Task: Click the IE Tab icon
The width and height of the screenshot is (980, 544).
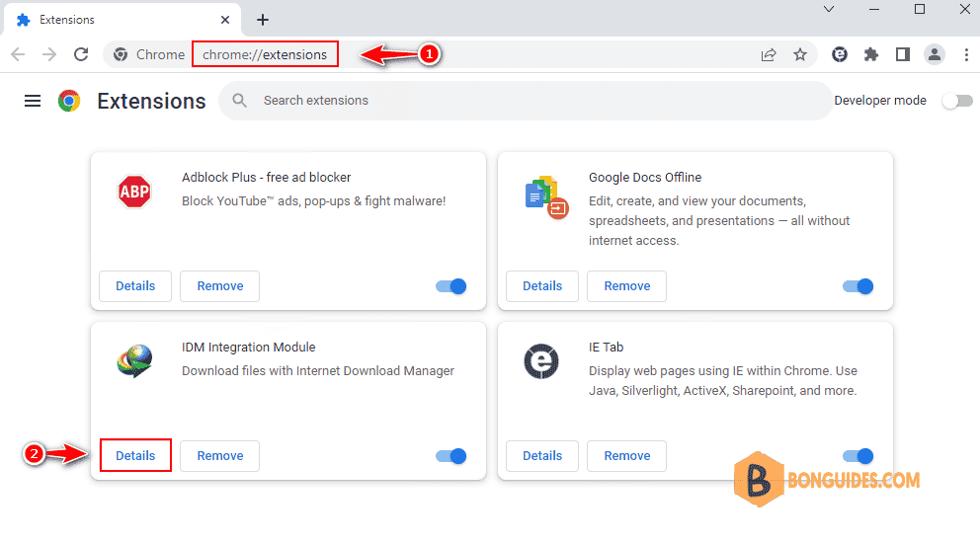Action: 541,361
